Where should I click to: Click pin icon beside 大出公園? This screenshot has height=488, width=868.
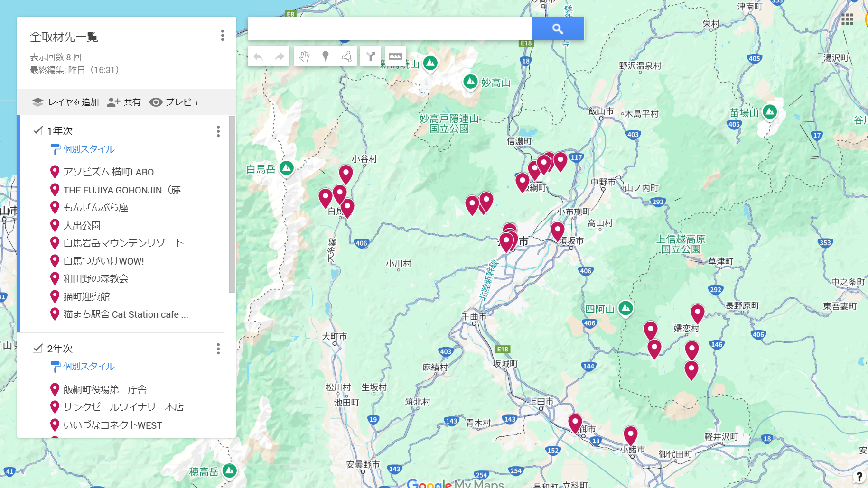click(55, 225)
